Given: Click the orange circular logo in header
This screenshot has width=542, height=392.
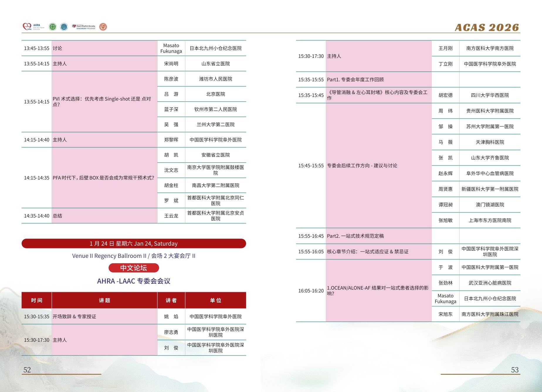Looking at the screenshot, I should tap(103, 27).
